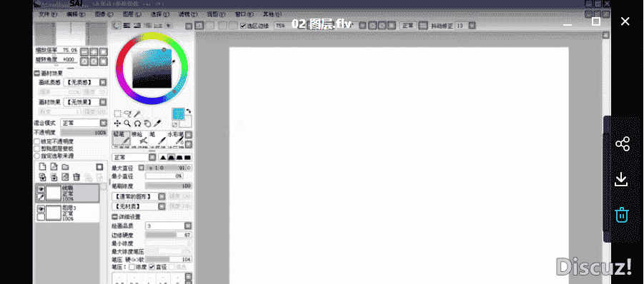
Task: Open 混合模式 blend mode dropdown
Action: 104,123
